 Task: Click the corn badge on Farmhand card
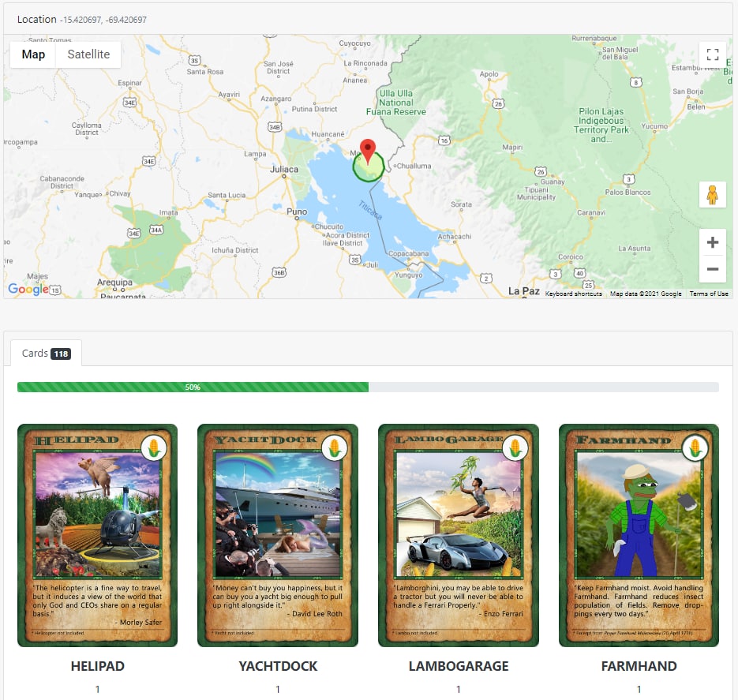(x=695, y=447)
